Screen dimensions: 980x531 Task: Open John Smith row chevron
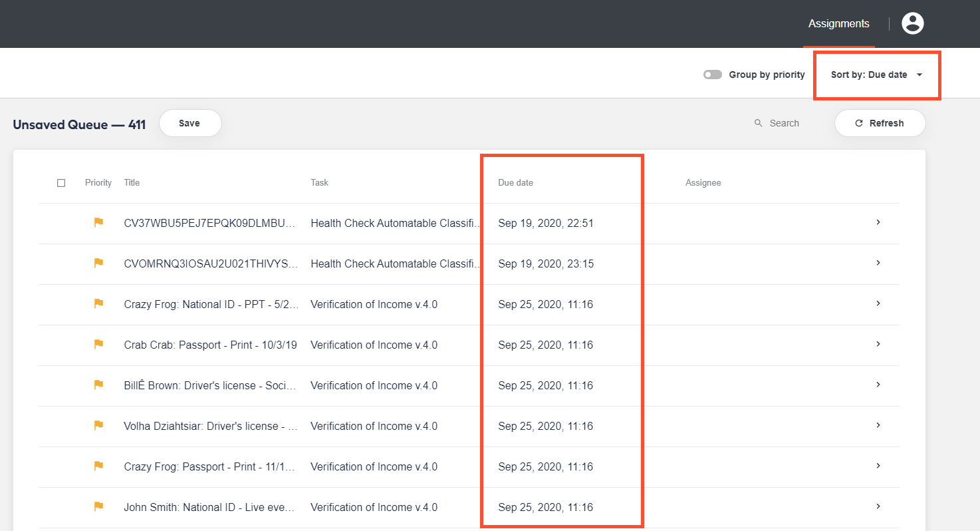[878, 506]
